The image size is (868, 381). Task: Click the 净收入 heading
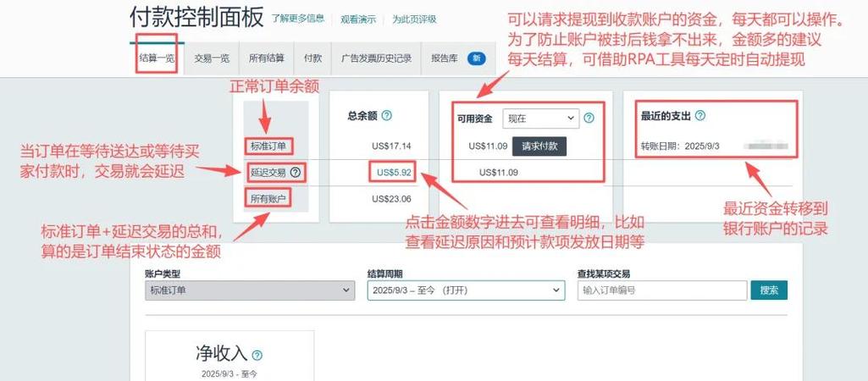221,353
